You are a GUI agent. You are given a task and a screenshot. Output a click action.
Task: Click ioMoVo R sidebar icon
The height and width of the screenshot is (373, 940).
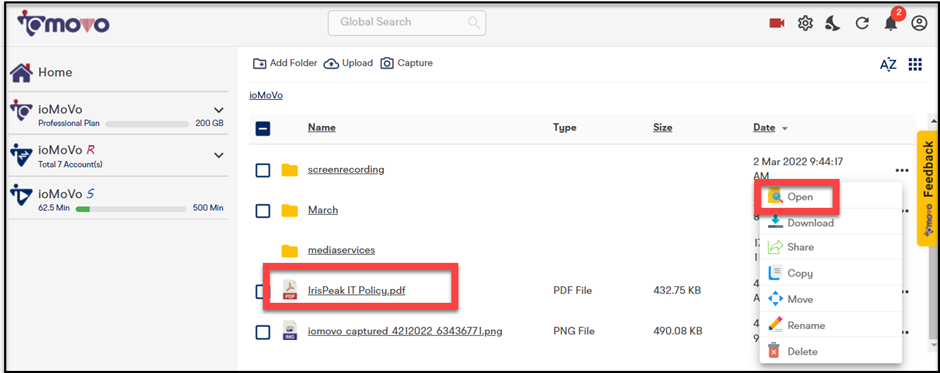tap(21, 156)
